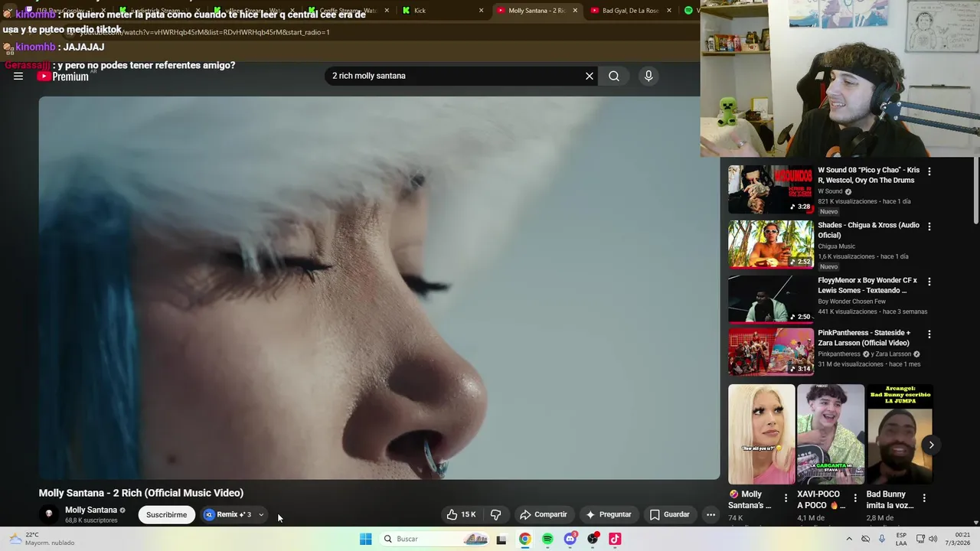This screenshot has height=551, width=980.
Task: Click the main video player to pause
Action: click(x=379, y=288)
